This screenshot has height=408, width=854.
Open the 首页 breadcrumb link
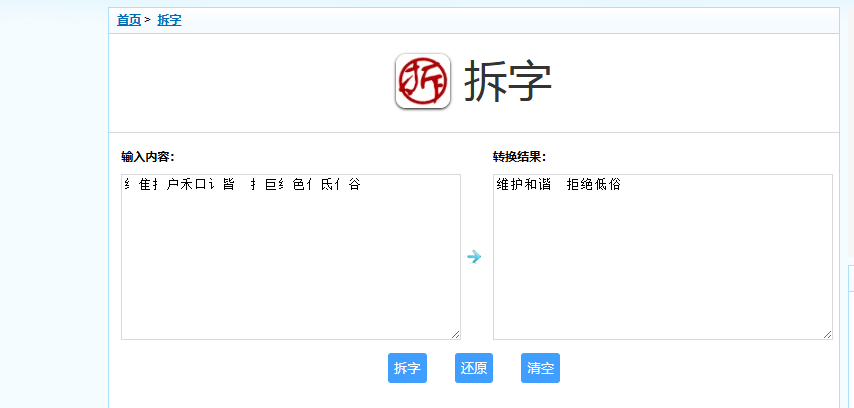(x=129, y=20)
